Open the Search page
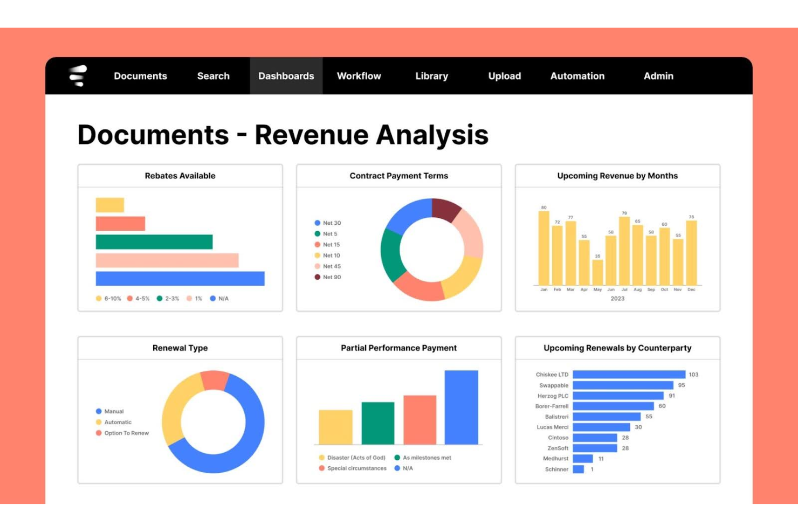 click(214, 76)
